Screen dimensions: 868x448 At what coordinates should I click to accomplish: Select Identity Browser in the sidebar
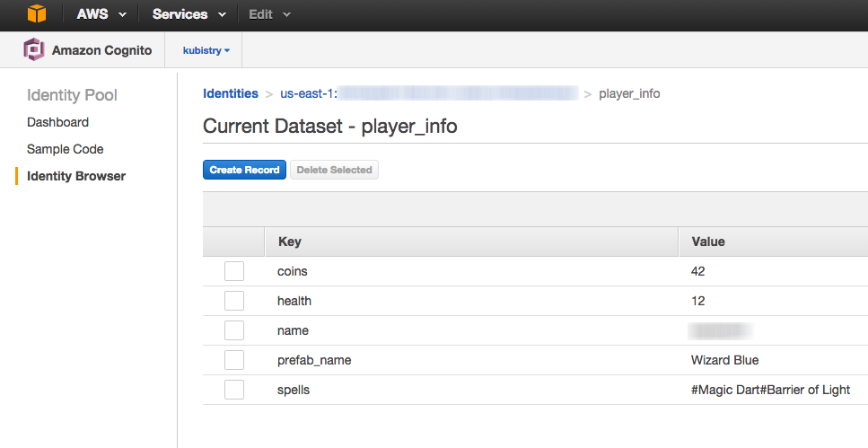[76, 176]
